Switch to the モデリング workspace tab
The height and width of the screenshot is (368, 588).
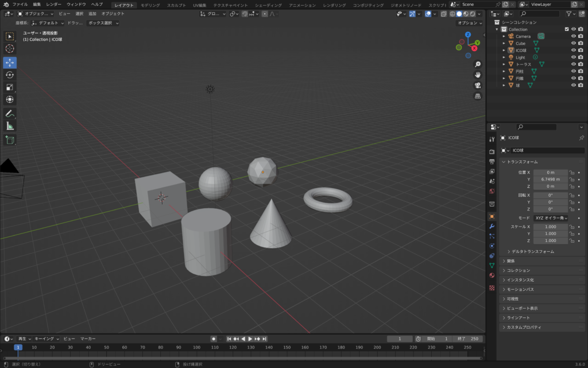pyautogui.click(x=150, y=5)
